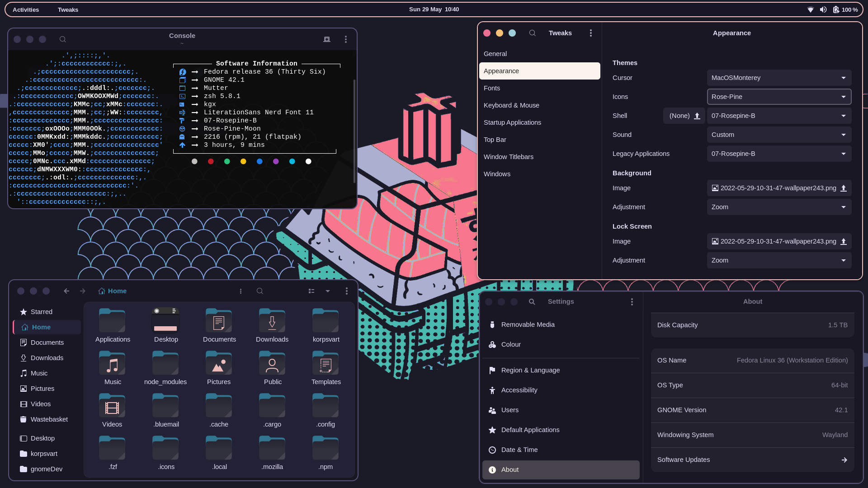The image size is (868, 488).
Task: Open the .config folder
Action: coord(326,410)
